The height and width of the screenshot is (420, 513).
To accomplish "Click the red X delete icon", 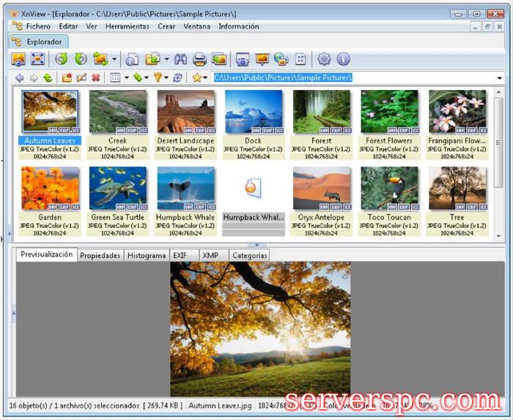I will click(96, 78).
